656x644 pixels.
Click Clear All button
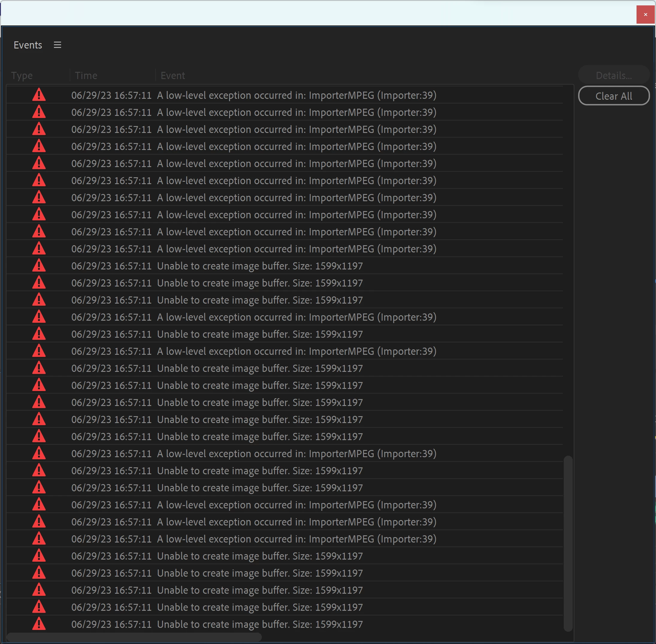[613, 96]
